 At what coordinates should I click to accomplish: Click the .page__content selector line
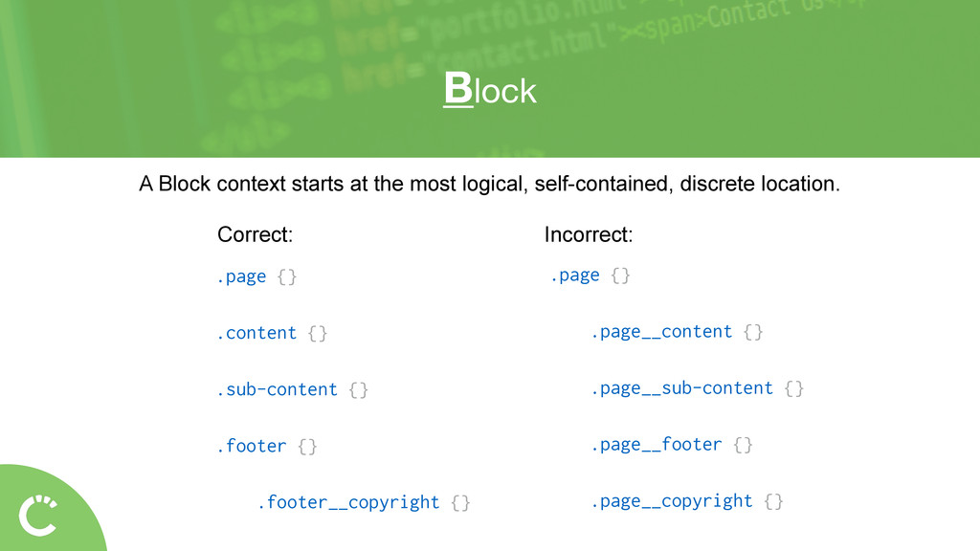coord(661,332)
